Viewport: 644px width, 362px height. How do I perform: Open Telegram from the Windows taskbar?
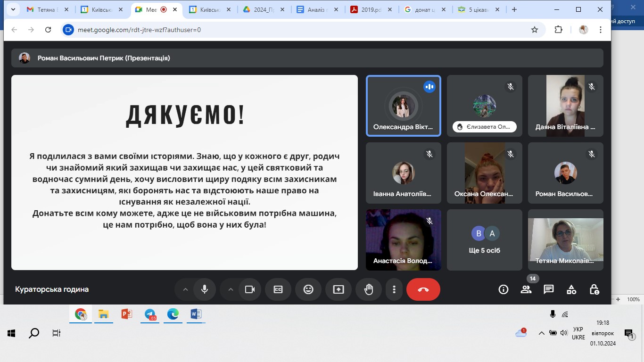pos(150,314)
